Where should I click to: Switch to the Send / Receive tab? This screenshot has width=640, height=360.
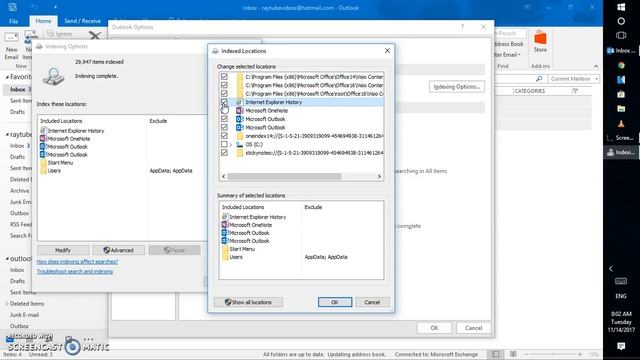82,21
